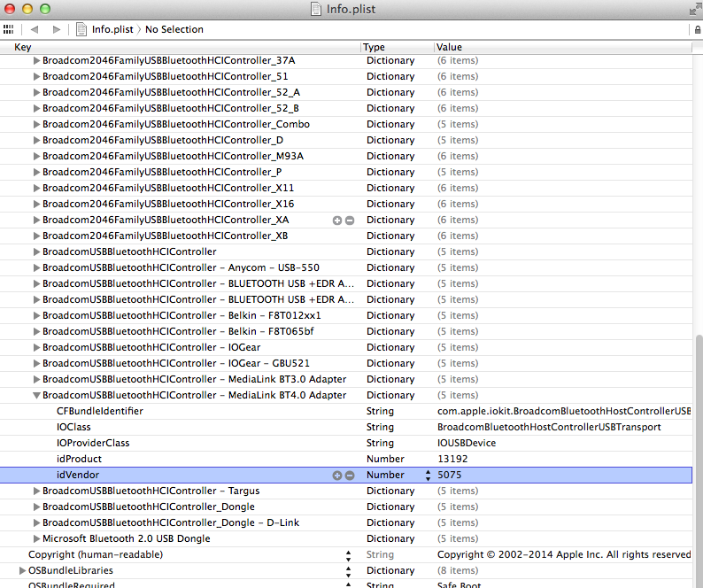Open the related items grid icon
703x588 pixels.
(8, 29)
